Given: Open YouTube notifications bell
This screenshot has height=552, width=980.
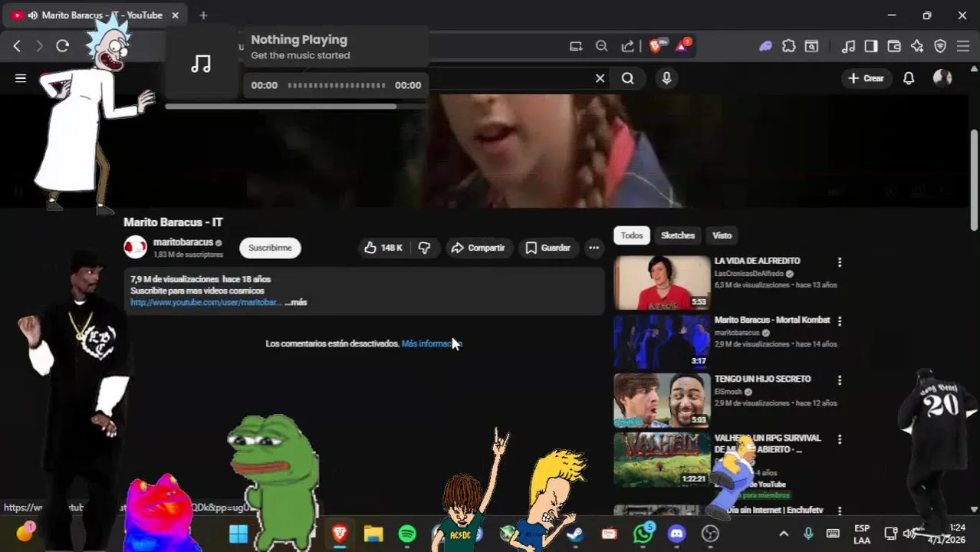Looking at the screenshot, I should pyautogui.click(x=909, y=78).
